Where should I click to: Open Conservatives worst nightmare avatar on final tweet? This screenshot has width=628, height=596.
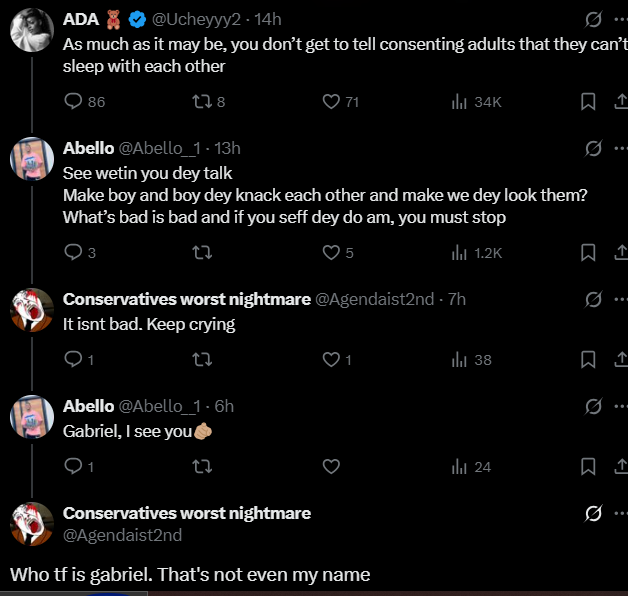31,525
